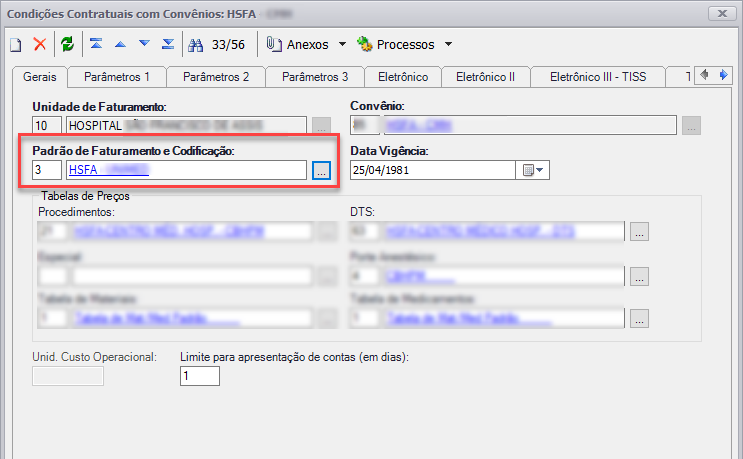This screenshot has height=459, width=743.
Task: Open the HSFA link in Padrão de Faturamento
Action: 109,170
